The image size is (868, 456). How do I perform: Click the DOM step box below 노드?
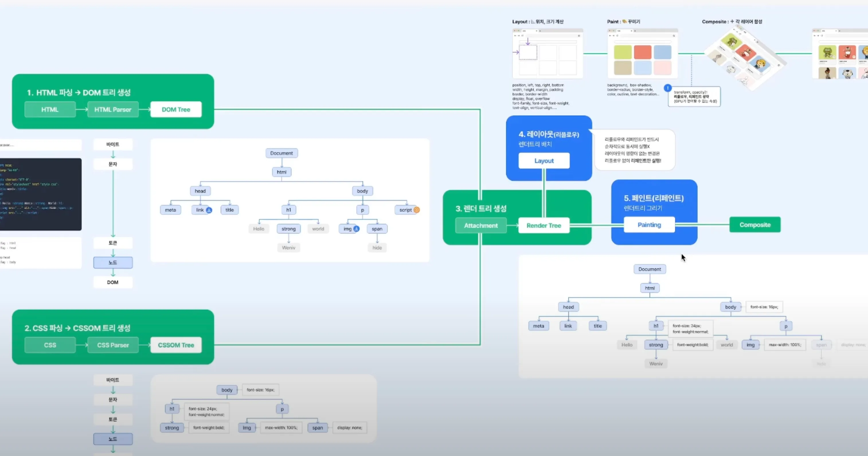click(113, 282)
